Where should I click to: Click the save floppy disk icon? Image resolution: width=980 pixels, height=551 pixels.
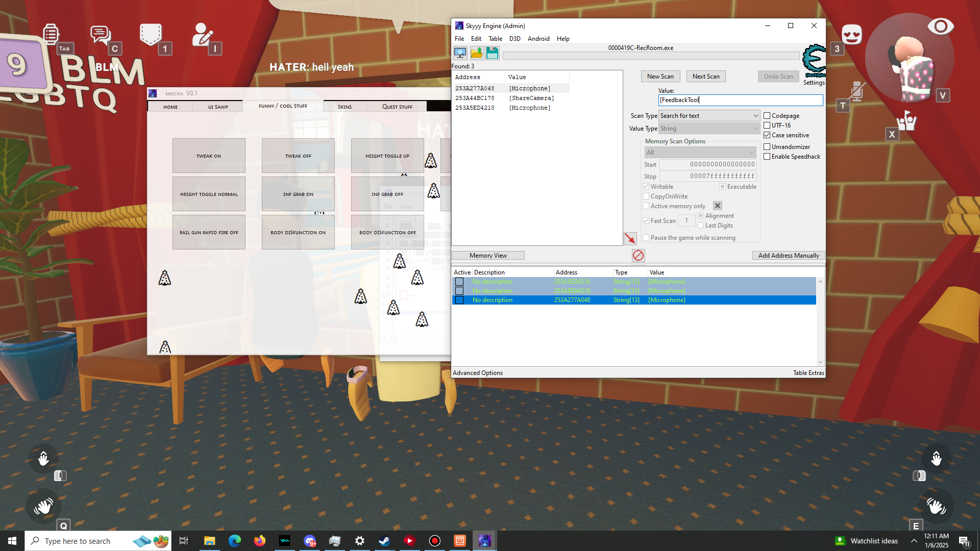click(x=492, y=53)
